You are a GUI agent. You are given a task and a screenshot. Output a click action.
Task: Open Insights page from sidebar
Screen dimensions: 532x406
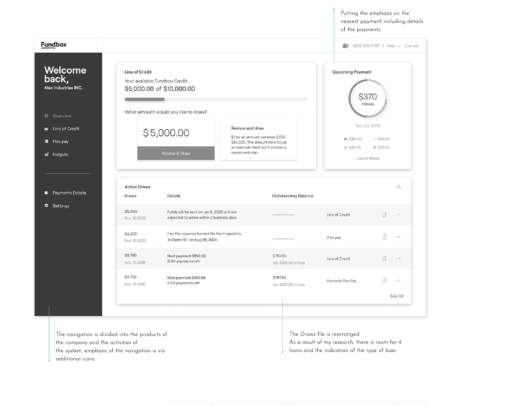click(x=60, y=154)
